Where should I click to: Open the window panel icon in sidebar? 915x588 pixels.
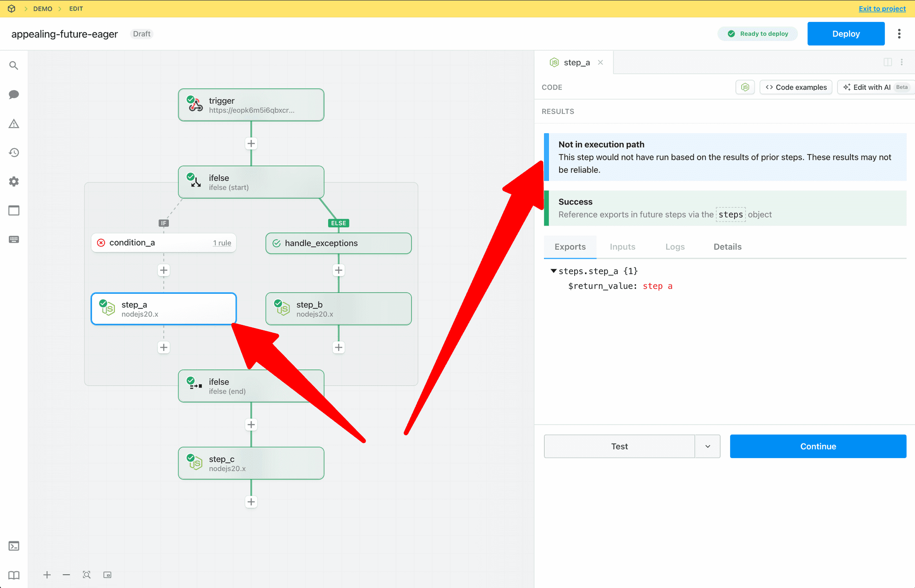point(14,210)
